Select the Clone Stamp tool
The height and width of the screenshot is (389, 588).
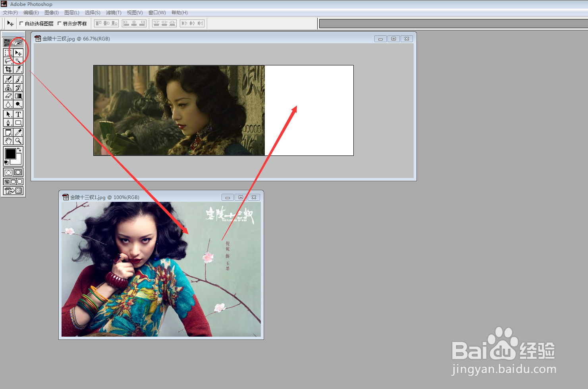8,88
